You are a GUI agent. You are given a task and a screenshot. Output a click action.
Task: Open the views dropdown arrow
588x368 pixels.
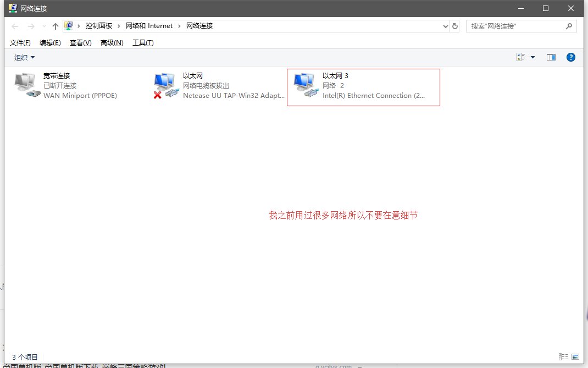coord(532,57)
